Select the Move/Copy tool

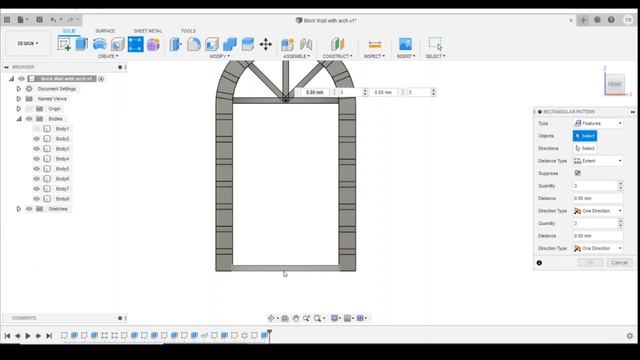266,44
